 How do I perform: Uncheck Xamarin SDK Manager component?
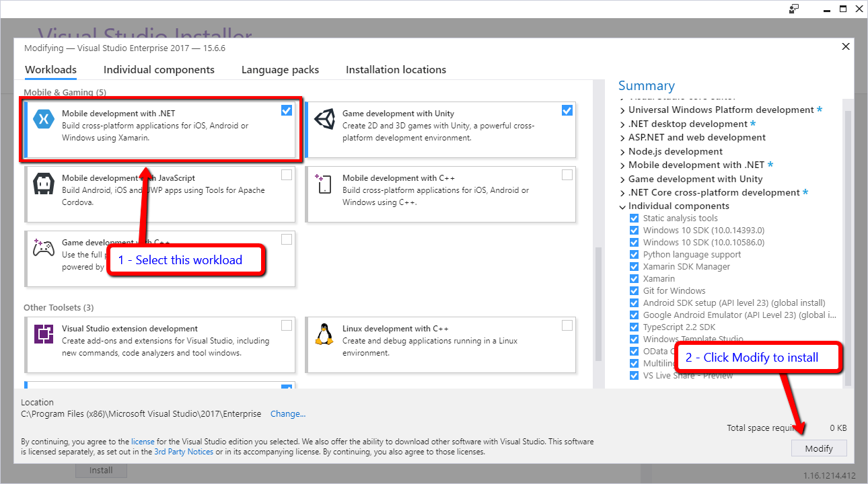coord(634,267)
